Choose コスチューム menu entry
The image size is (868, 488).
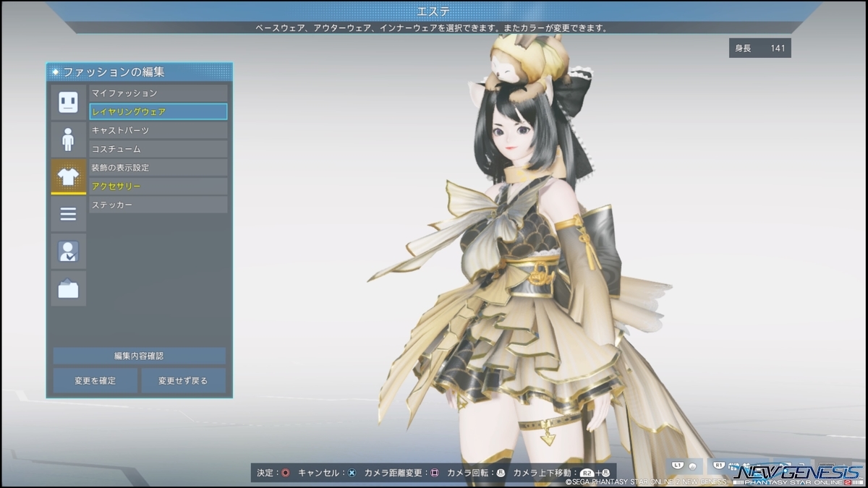(x=158, y=149)
